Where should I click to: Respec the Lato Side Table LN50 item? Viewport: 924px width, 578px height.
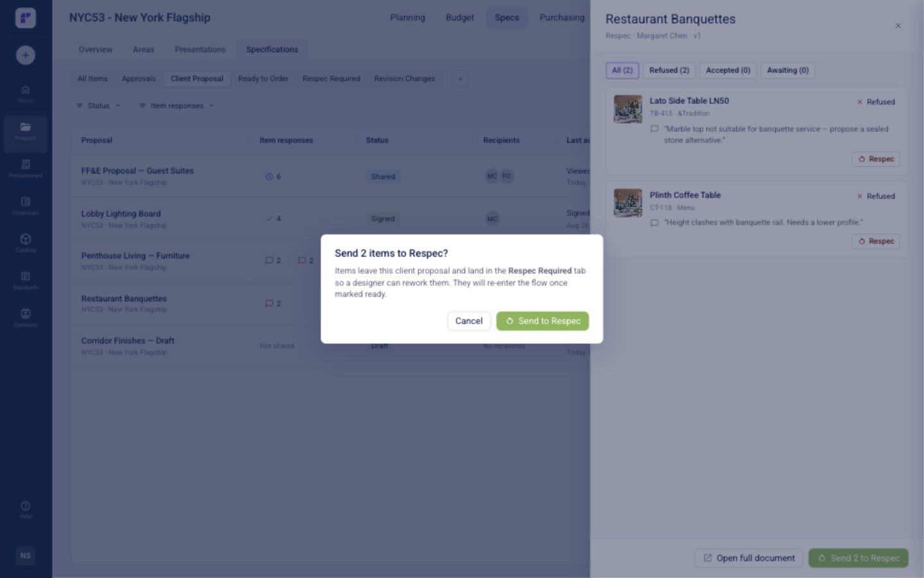point(876,159)
